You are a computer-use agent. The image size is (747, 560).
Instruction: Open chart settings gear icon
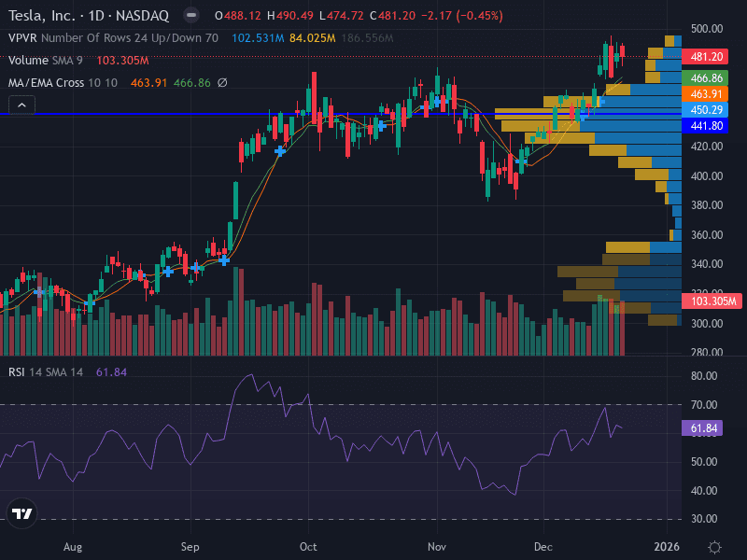click(714, 547)
